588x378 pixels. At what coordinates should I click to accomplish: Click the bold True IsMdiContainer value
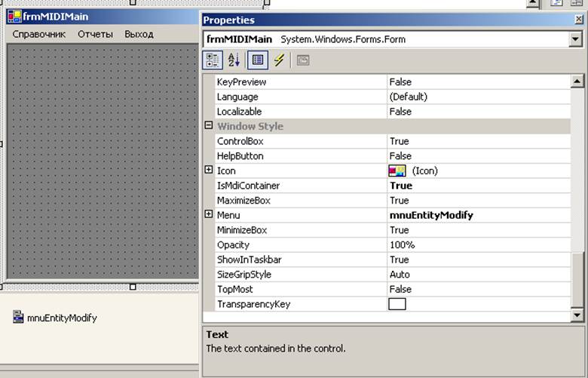coord(401,186)
